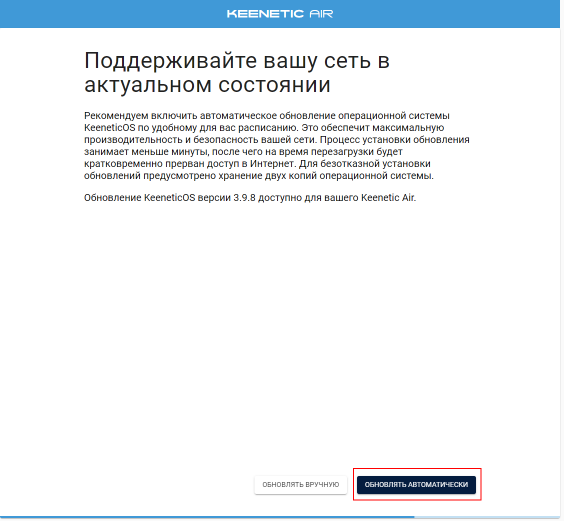Click the 'Keenetic Air.' text ending version line
The image size is (564, 521).
pos(388,198)
